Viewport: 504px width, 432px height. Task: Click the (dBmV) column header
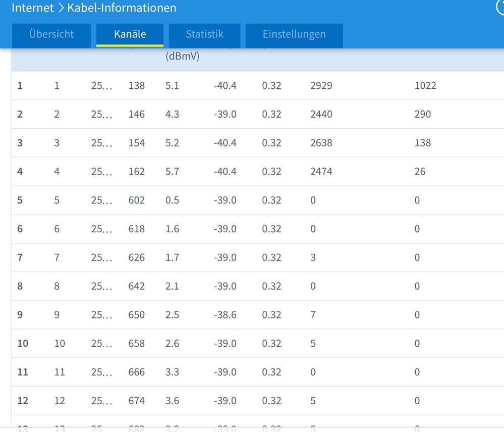pyautogui.click(x=182, y=56)
